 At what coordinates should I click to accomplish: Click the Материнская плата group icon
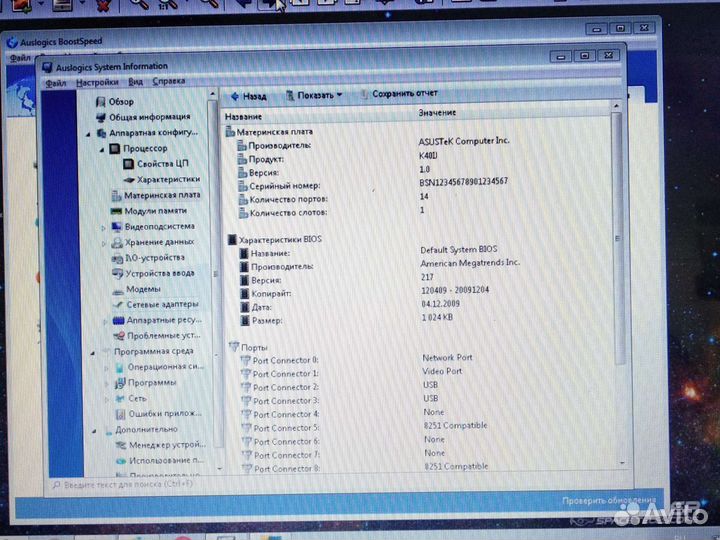point(230,133)
